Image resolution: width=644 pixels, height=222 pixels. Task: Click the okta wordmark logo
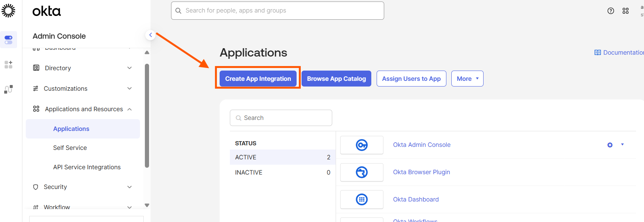click(47, 11)
